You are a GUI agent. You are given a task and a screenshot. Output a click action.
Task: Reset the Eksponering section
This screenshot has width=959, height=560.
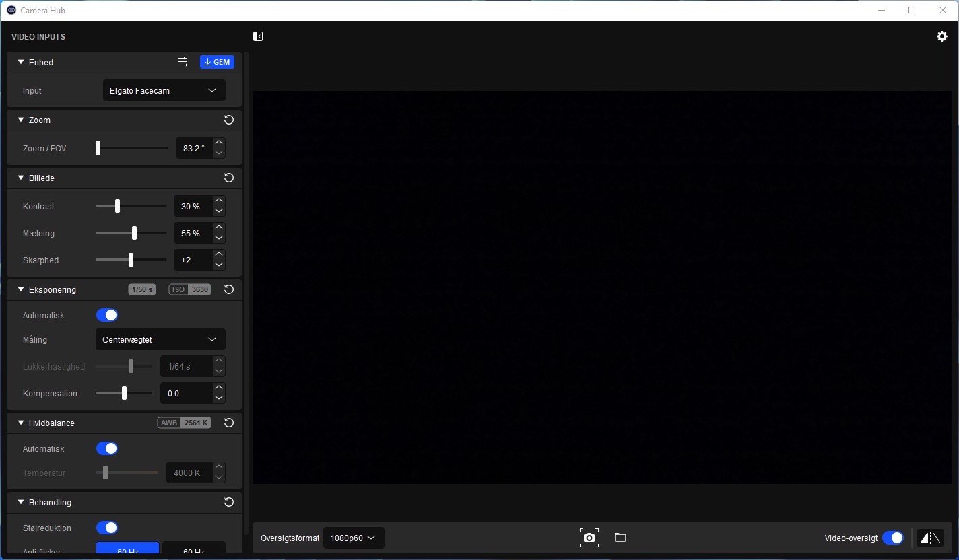[x=229, y=289]
